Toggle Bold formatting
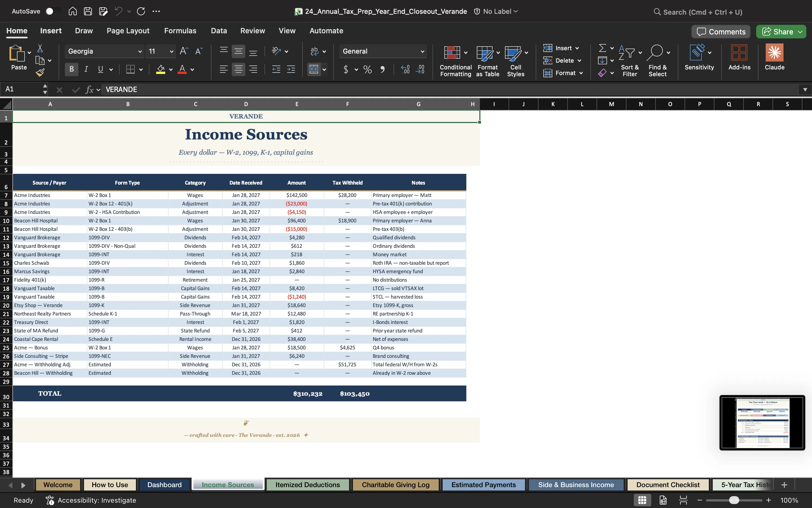This screenshot has height=508, width=812. coord(71,69)
